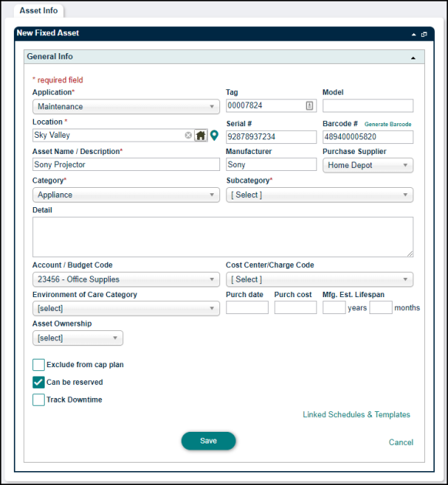Viewport: 448px width, 485px height.
Task: Click the Cancel link
Action: coord(401,443)
